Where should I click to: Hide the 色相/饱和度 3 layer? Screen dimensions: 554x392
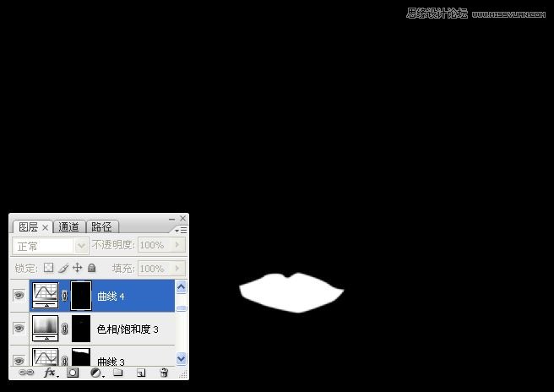click(x=19, y=329)
